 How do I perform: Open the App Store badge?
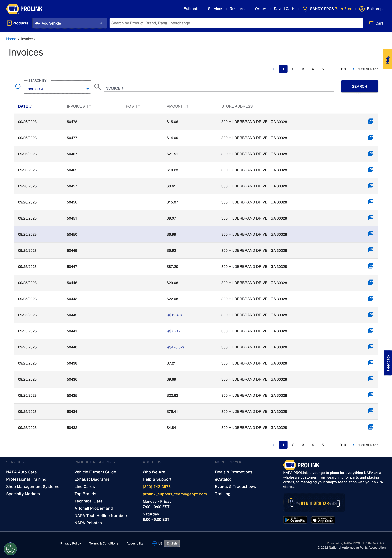323,520
